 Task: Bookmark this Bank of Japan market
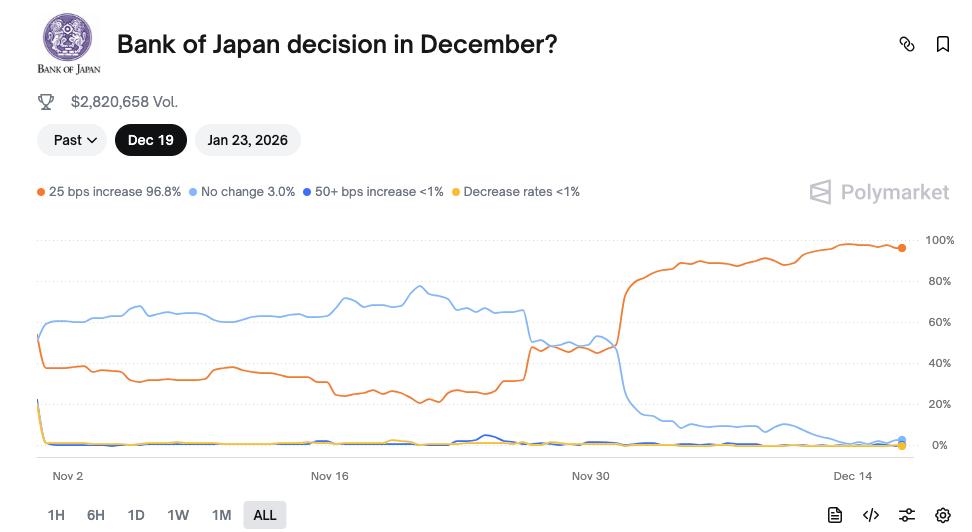pyautogui.click(x=942, y=44)
